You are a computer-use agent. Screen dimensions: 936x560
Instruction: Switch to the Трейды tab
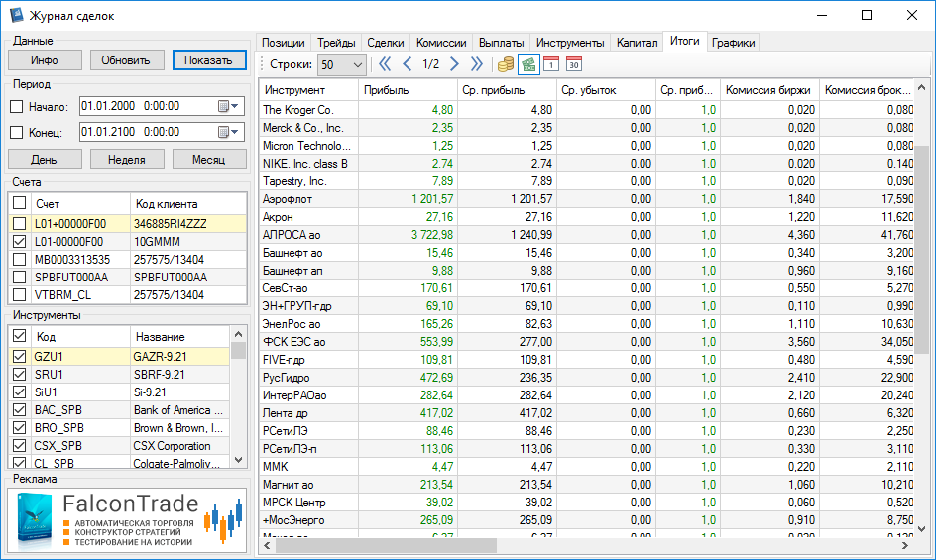336,43
